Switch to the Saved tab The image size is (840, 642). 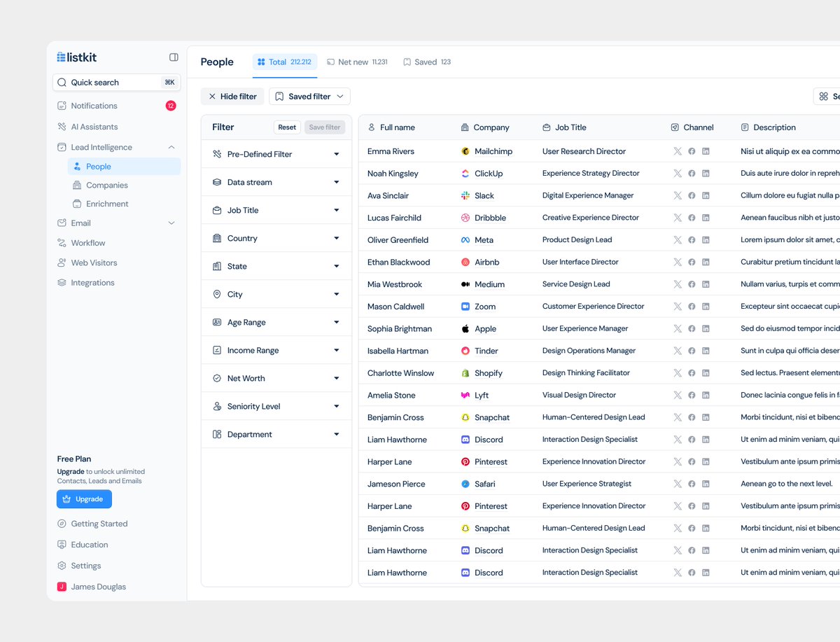click(x=427, y=62)
